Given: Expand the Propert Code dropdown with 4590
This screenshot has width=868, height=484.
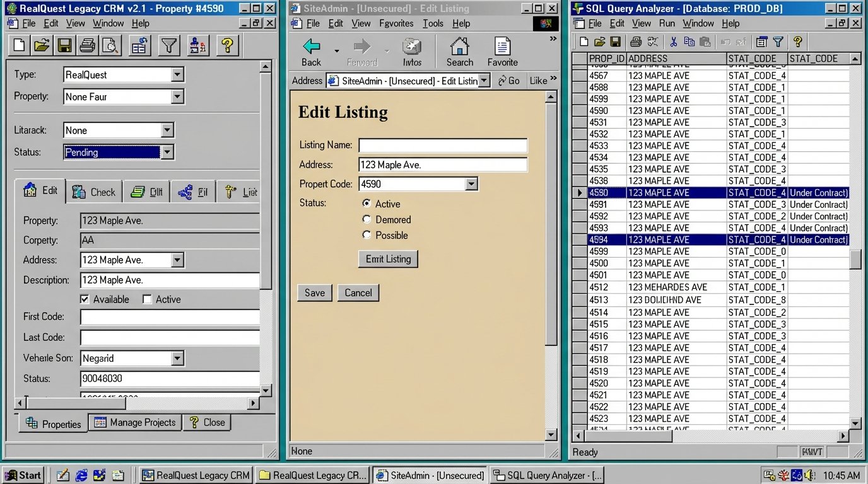Looking at the screenshot, I should (471, 184).
